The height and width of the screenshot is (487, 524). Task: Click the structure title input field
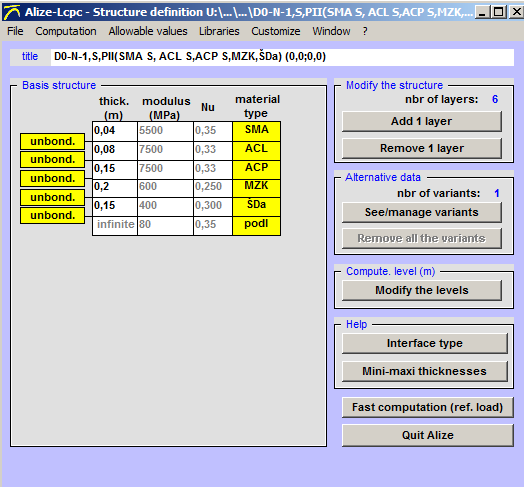pos(282,57)
